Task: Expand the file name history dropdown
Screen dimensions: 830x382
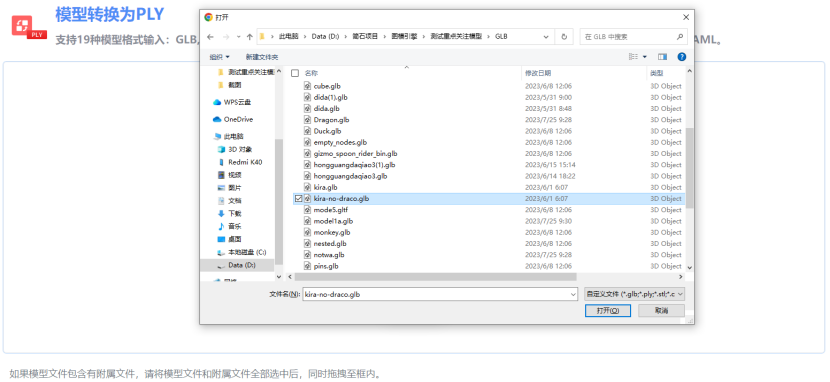Action: click(573, 294)
